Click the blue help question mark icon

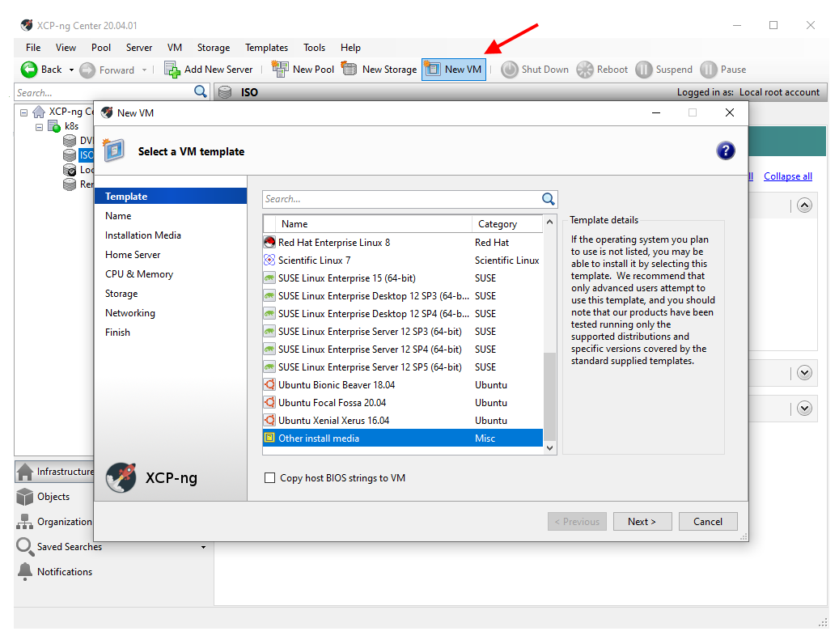click(726, 150)
